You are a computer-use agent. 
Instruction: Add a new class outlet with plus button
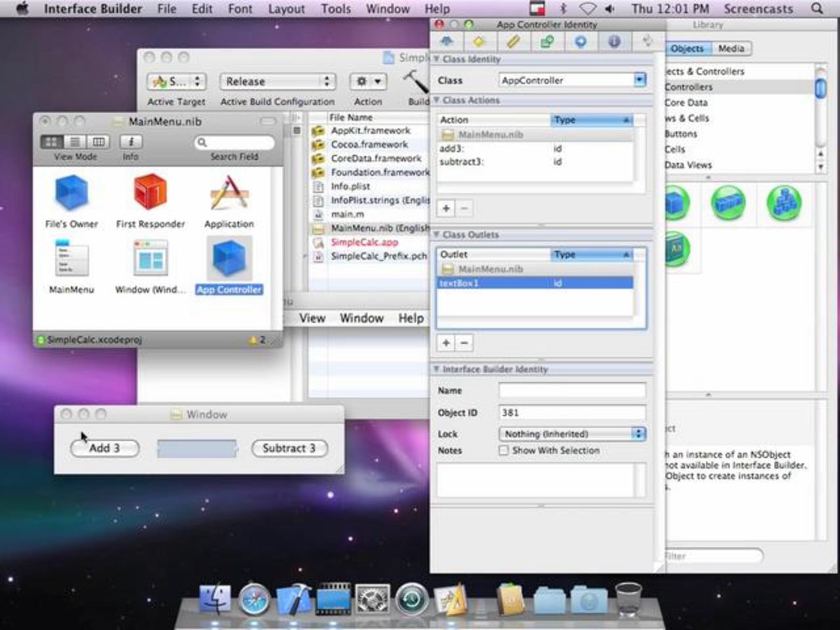pos(446,343)
